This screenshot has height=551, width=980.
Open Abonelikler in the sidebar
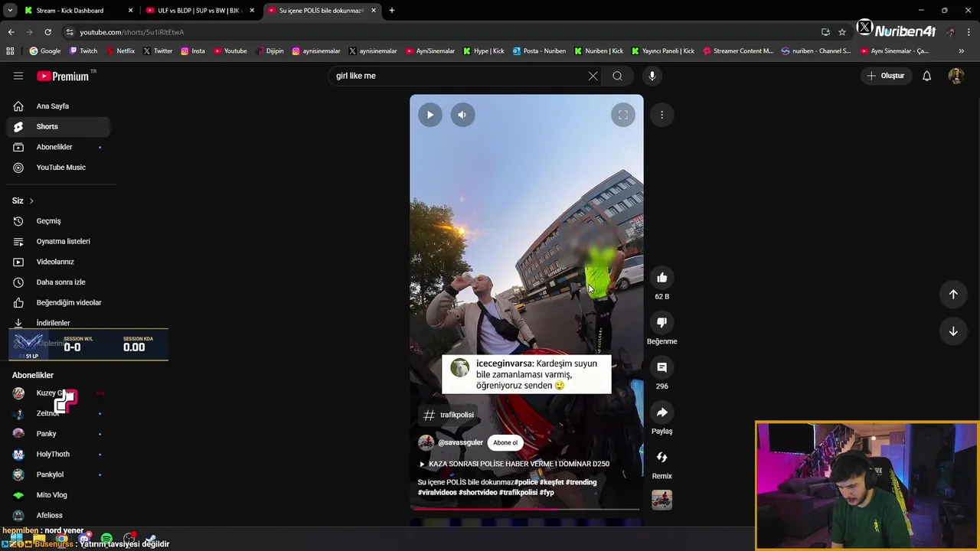[58, 147]
